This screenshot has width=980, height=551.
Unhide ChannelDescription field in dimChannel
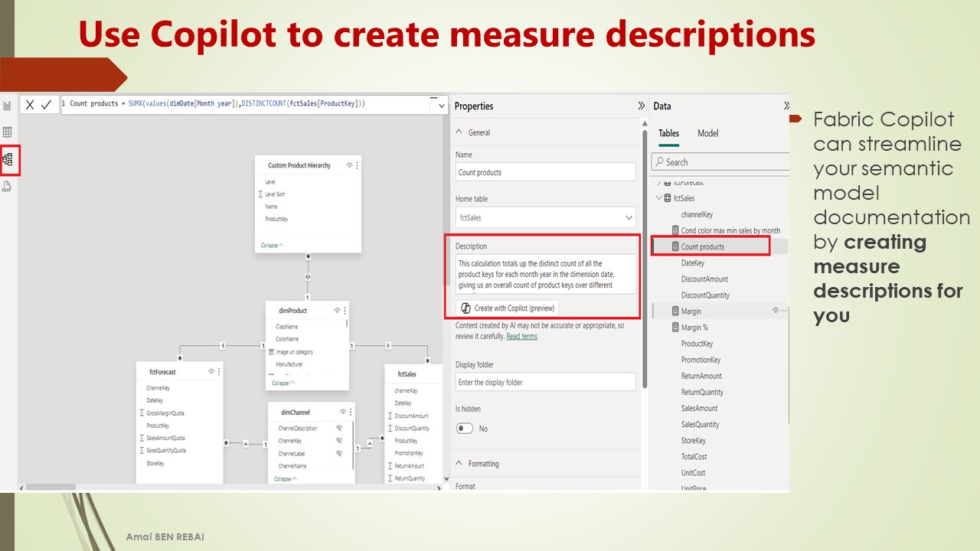pyautogui.click(x=339, y=429)
